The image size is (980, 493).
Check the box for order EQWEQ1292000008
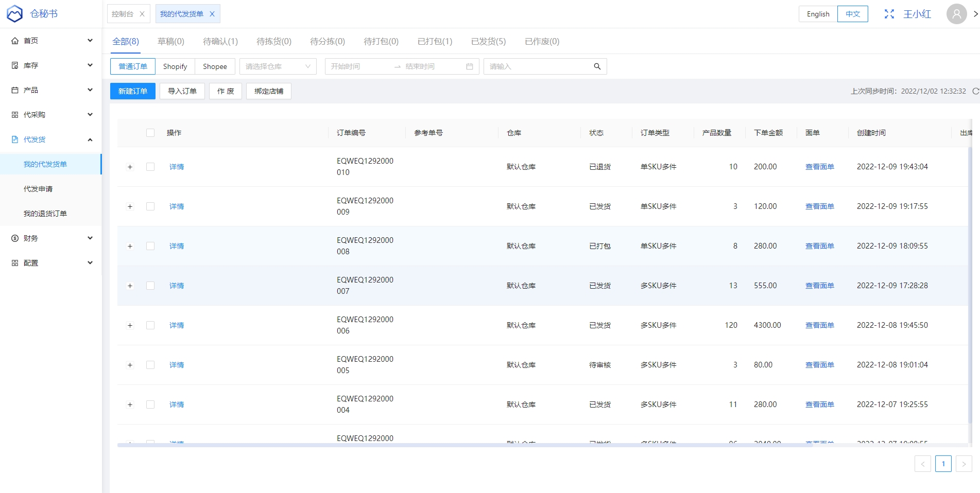click(x=150, y=246)
